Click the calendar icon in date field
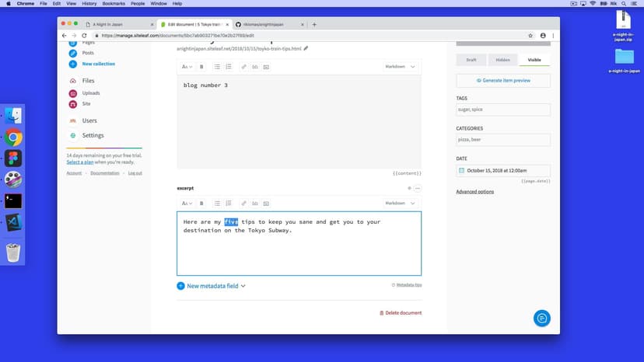This screenshot has height=362, width=644. [x=462, y=170]
